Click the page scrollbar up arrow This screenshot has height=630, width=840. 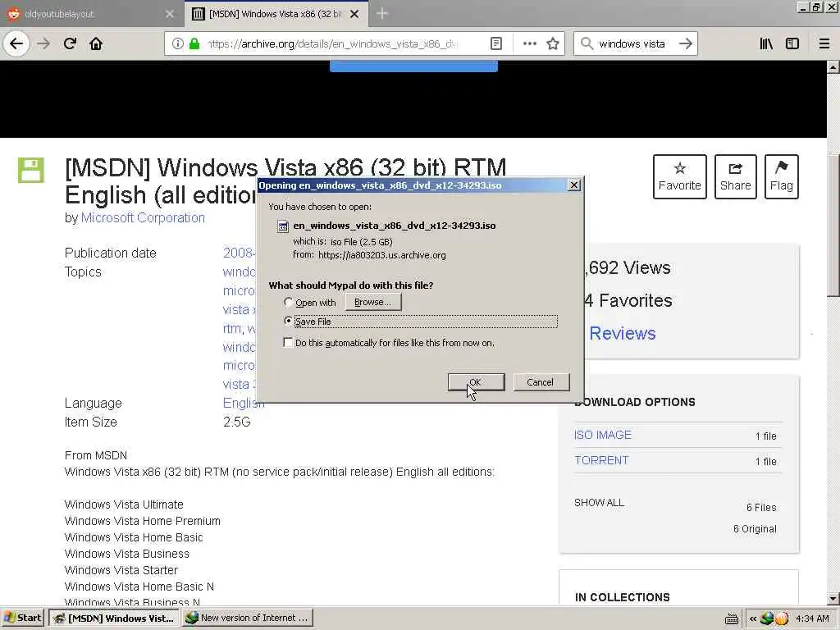[x=833, y=67]
